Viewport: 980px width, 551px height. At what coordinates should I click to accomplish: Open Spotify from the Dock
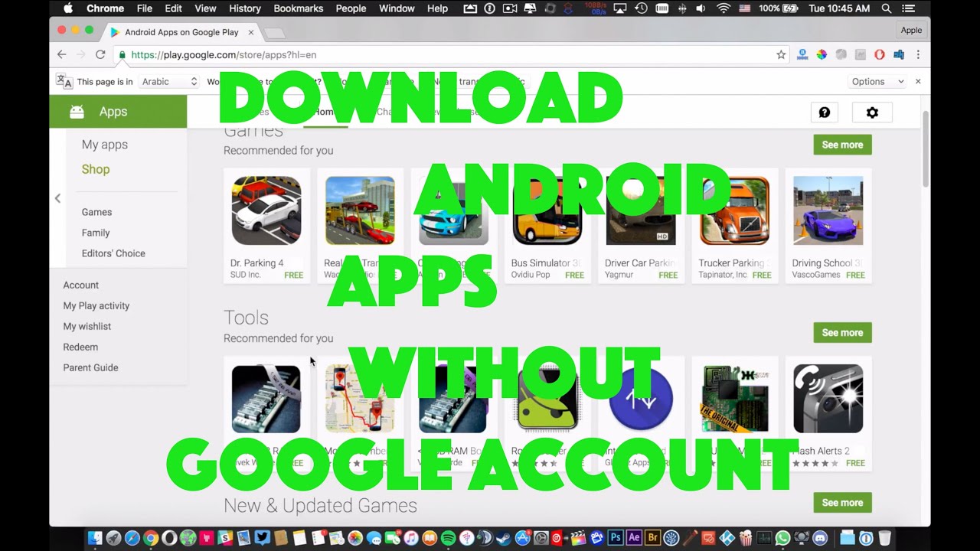(448, 538)
